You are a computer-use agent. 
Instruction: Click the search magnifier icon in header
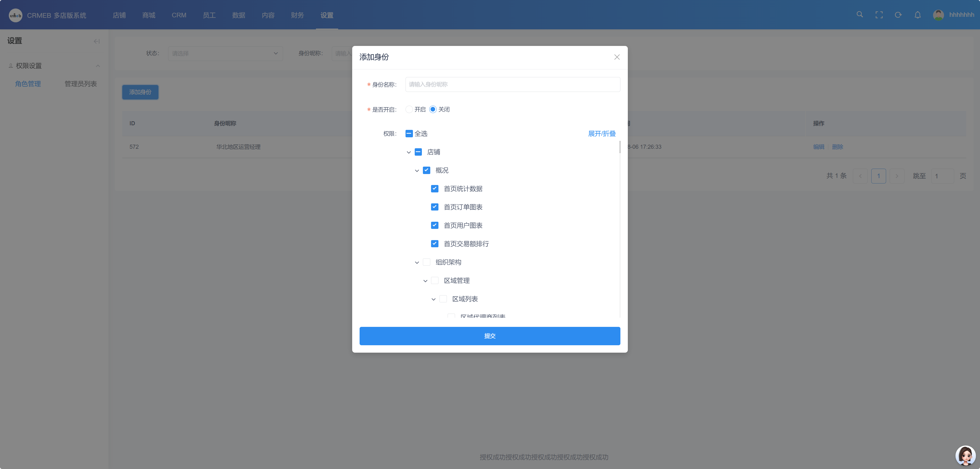[859, 15]
